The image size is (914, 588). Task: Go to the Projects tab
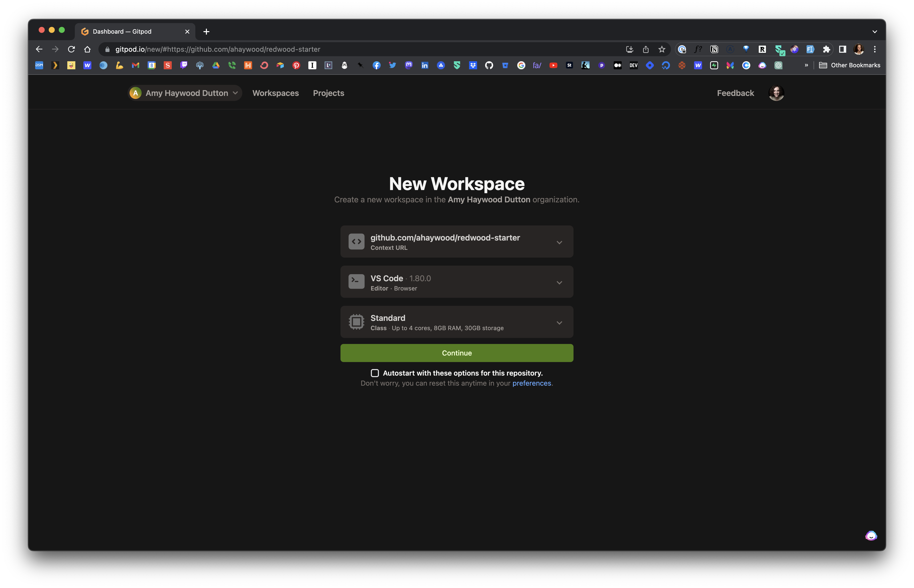point(328,93)
